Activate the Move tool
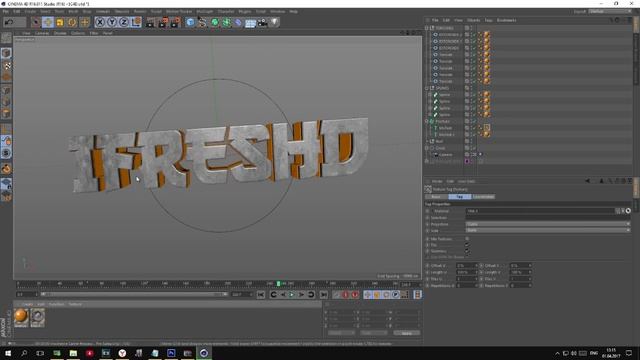The width and height of the screenshot is (640, 360). (x=48, y=22)
